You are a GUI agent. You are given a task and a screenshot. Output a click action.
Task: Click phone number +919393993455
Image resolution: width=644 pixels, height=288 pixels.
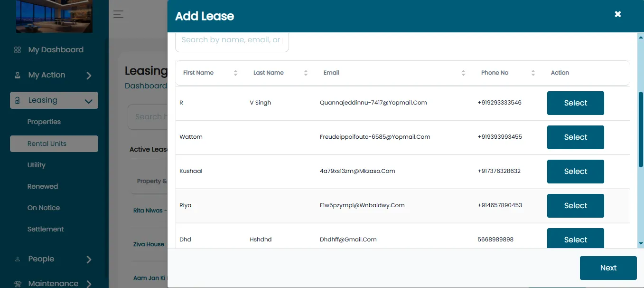[x=500, y=137]
